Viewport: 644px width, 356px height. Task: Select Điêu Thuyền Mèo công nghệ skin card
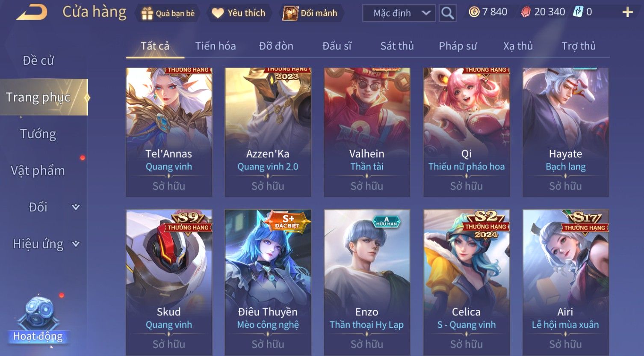click(268, 282)
